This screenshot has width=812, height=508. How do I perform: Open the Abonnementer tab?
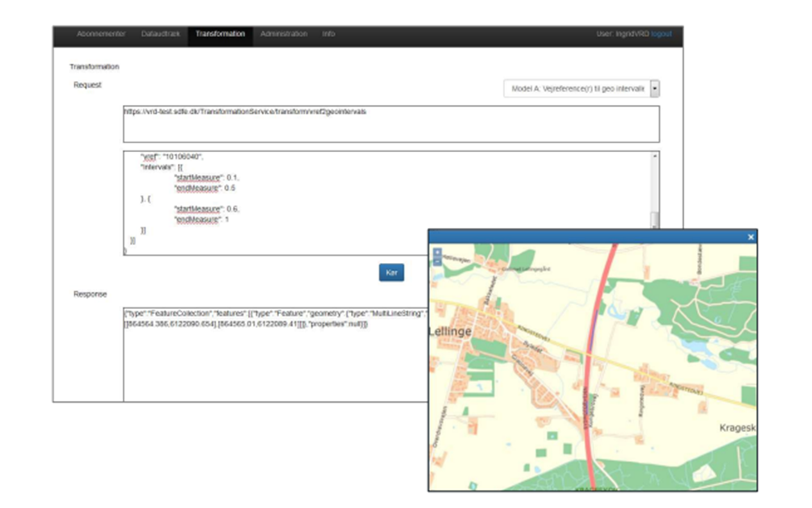pyautogui.click(x=101, y=34)
